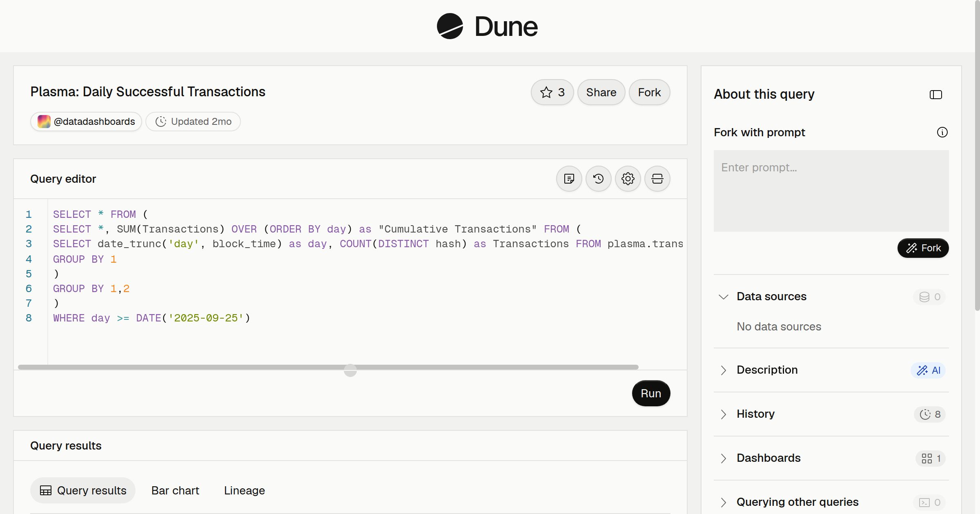Image resolution: width=980 pixels, height=514 pixels.
Task: Click line 8 WHERE day clause
Action: coord(151,318)
